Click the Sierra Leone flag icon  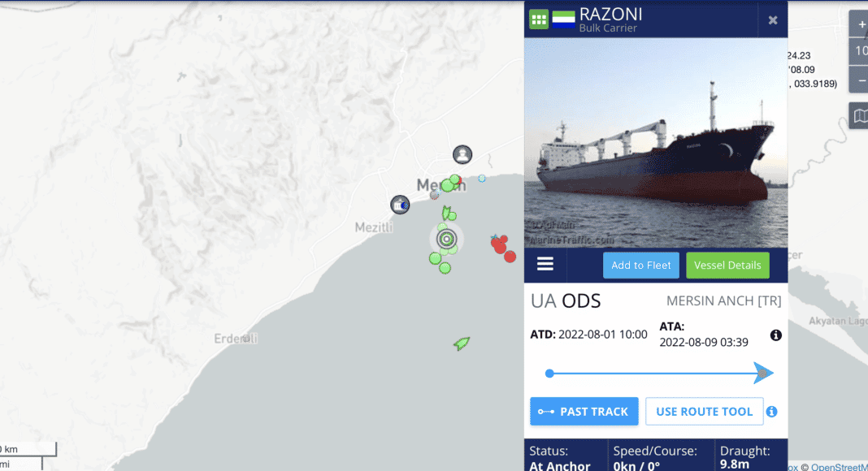(563, 20)
